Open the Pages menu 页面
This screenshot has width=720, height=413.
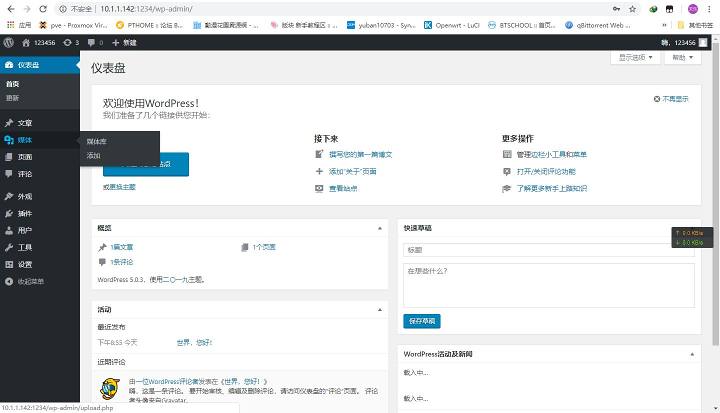click(40, 157)
